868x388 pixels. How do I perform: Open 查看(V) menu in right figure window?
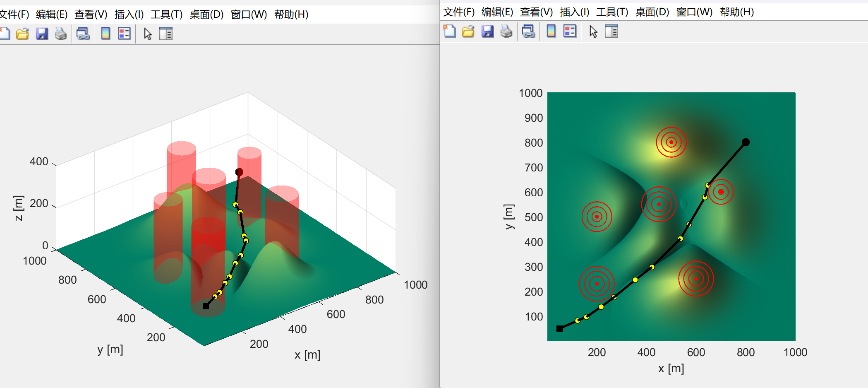click(536, 12)
